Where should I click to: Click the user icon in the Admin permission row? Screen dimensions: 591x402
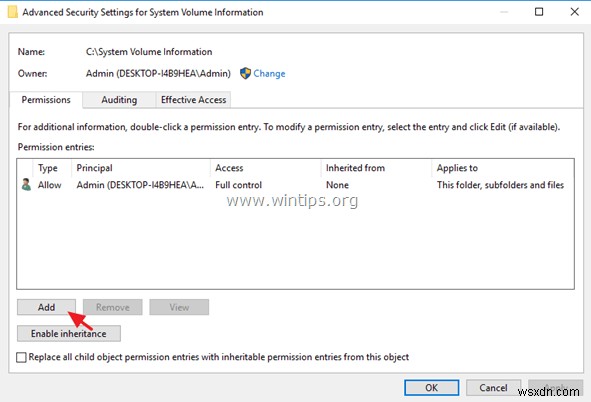[26, 185]
